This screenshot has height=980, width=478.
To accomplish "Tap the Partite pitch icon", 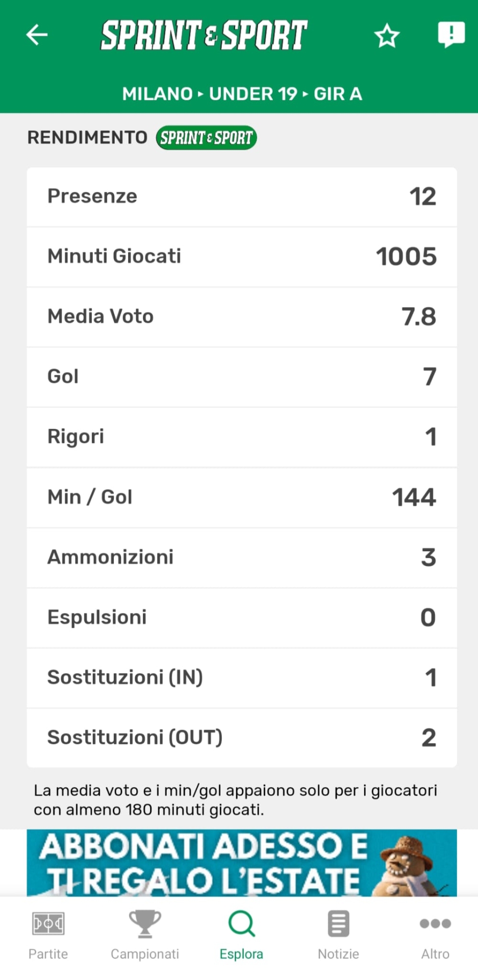I will 48,924.
